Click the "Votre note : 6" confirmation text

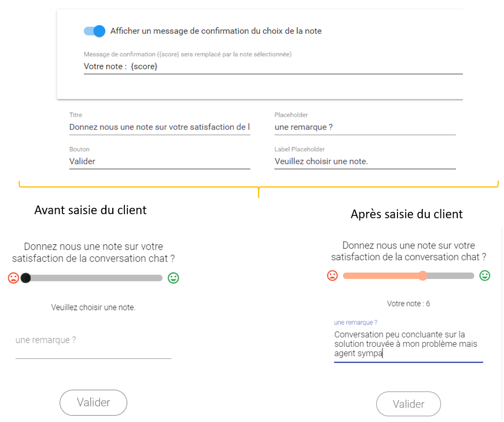[x=409, y=303]
